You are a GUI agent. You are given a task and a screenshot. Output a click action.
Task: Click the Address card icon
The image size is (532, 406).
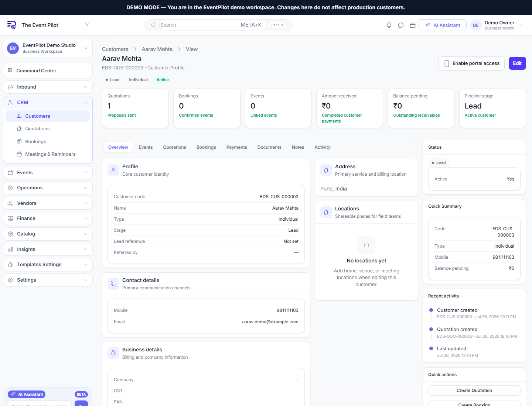click(x=326, y=170)
